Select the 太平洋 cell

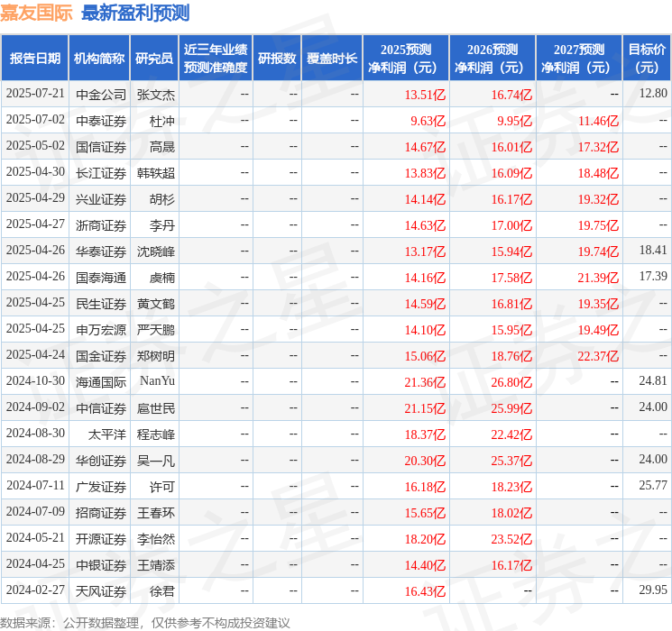click(107, 434)
